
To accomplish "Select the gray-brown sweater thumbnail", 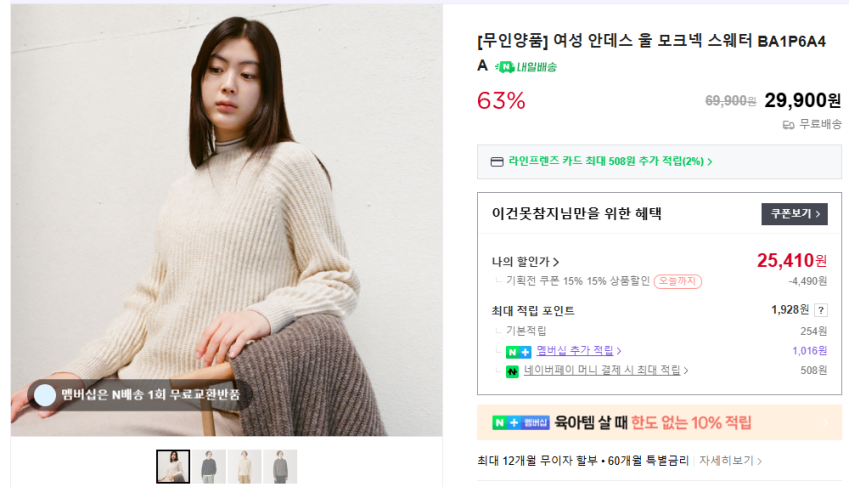I will tap(280, 466).
